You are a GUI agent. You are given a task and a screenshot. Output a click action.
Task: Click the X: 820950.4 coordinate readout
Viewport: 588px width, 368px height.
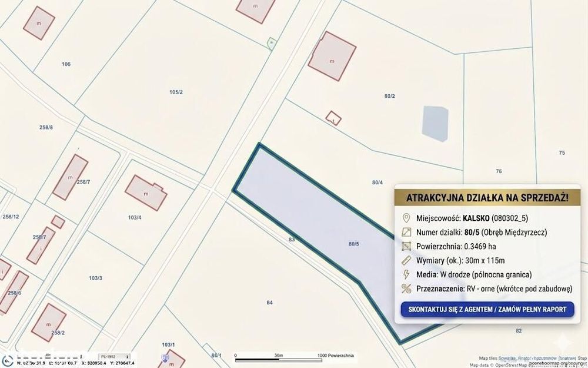tap(93, 363)
